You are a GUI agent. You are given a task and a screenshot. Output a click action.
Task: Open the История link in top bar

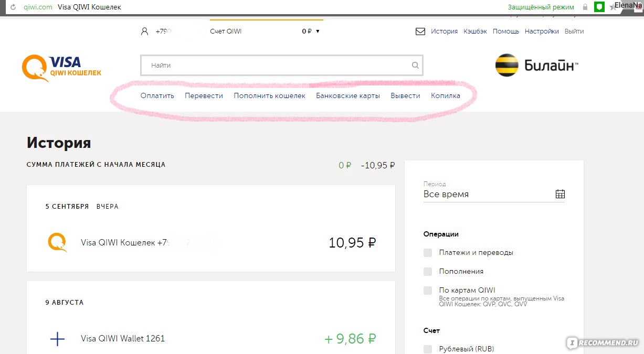click(445, 31)
